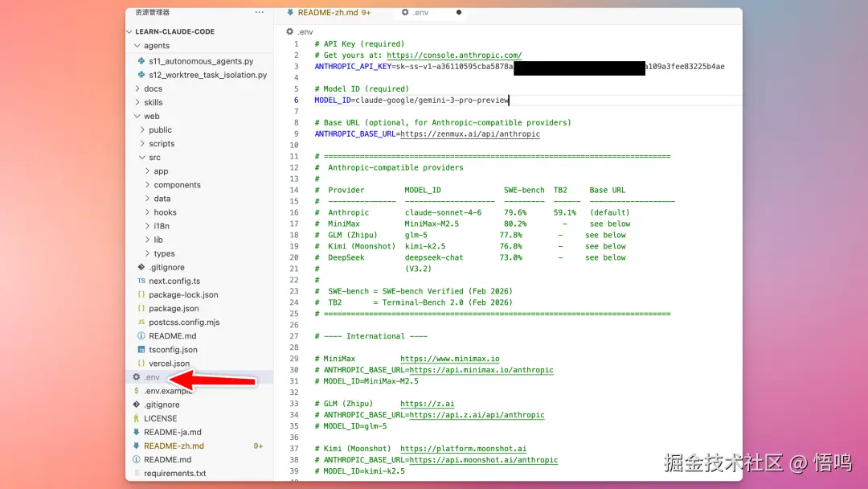Click the ANTHROPIC_API_KEY variable name
The image size is (868, 489).
point(353,66)
